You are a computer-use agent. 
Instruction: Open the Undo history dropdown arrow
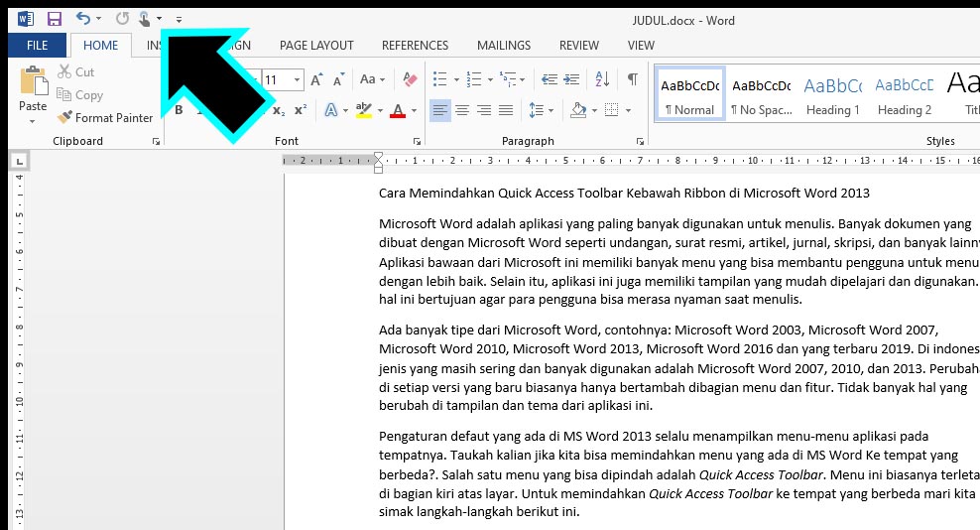99,19
